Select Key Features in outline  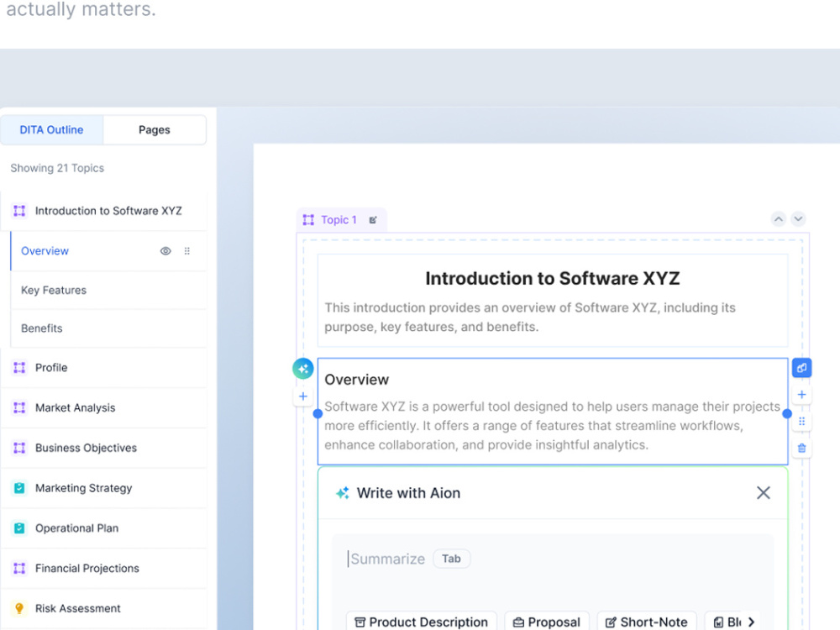click(x=108, y=290)
